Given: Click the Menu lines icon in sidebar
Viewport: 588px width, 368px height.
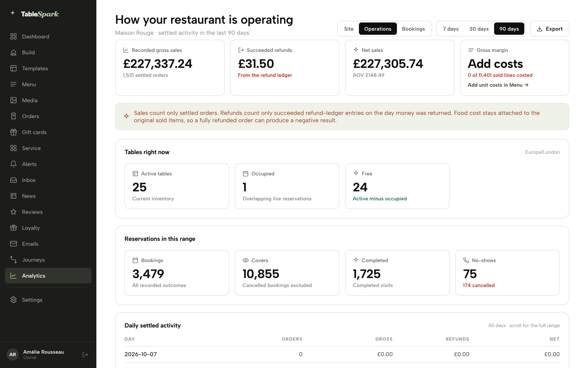Looking at the screenshot, I should pos(13,84).
